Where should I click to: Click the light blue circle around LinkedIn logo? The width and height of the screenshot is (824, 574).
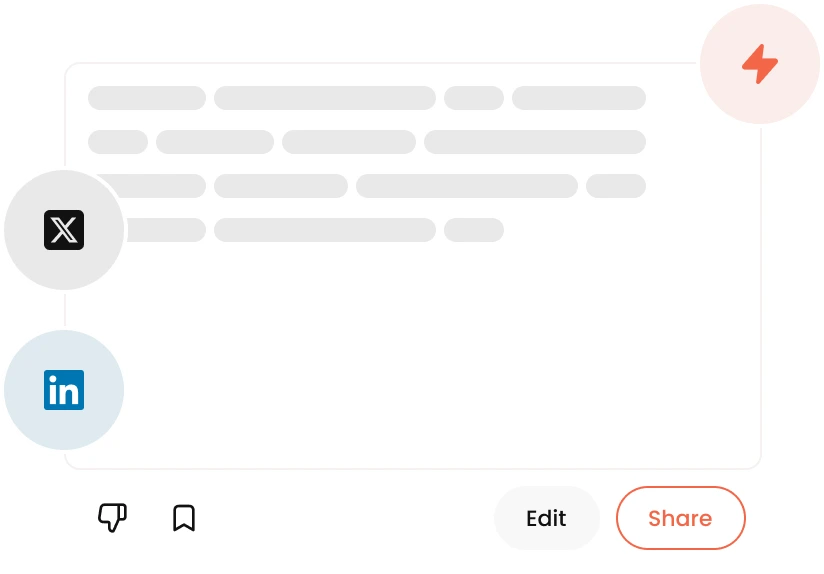[64, 390]
